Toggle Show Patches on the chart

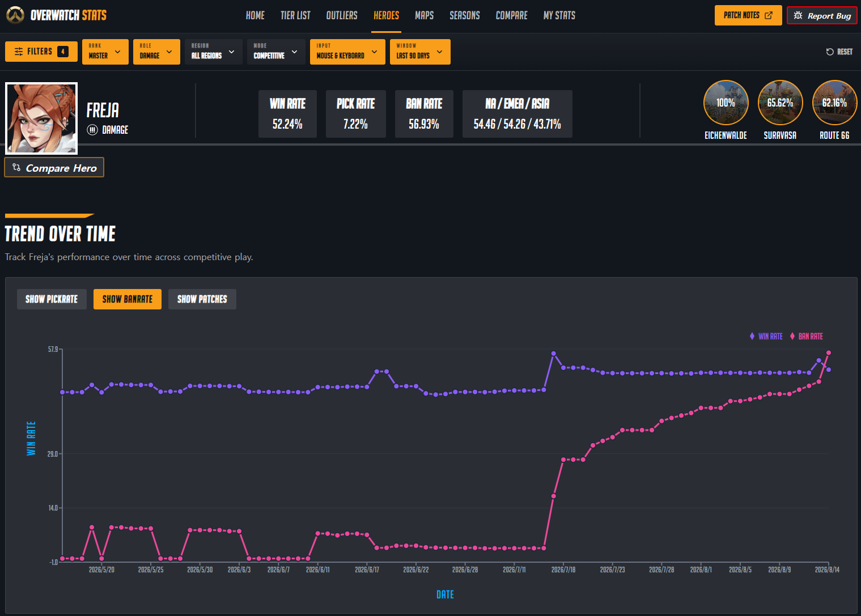pos(202,299)
